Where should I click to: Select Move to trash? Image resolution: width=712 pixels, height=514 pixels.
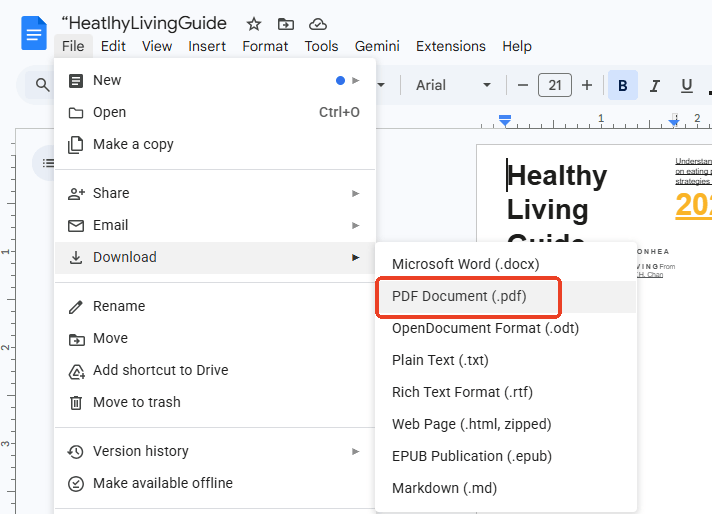click(x=215, y=402)
